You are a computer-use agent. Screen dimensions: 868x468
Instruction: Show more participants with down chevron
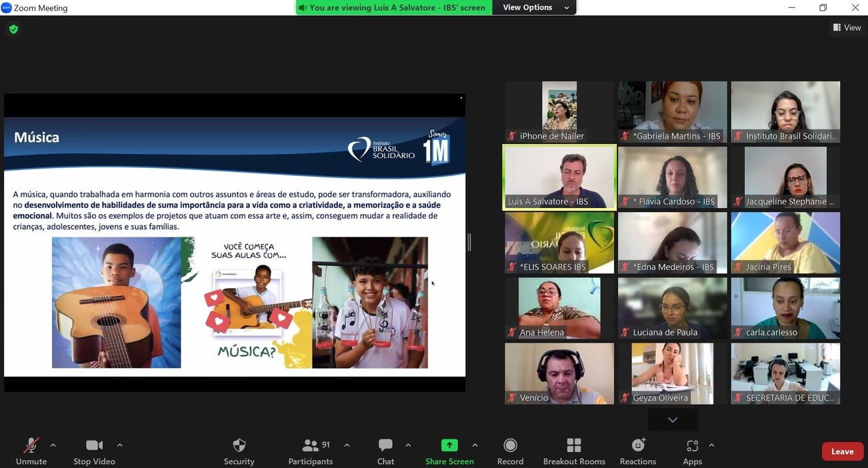[x=673, y=420]
